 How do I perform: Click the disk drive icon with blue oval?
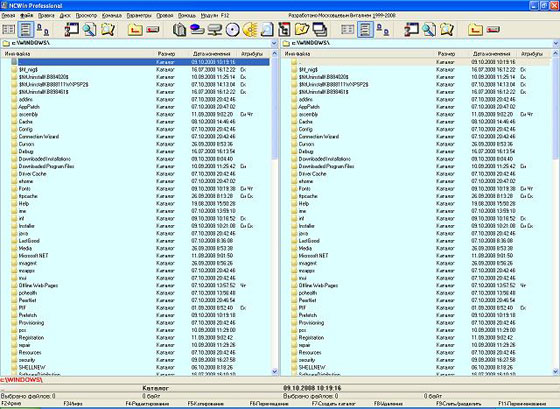point(197,30)
